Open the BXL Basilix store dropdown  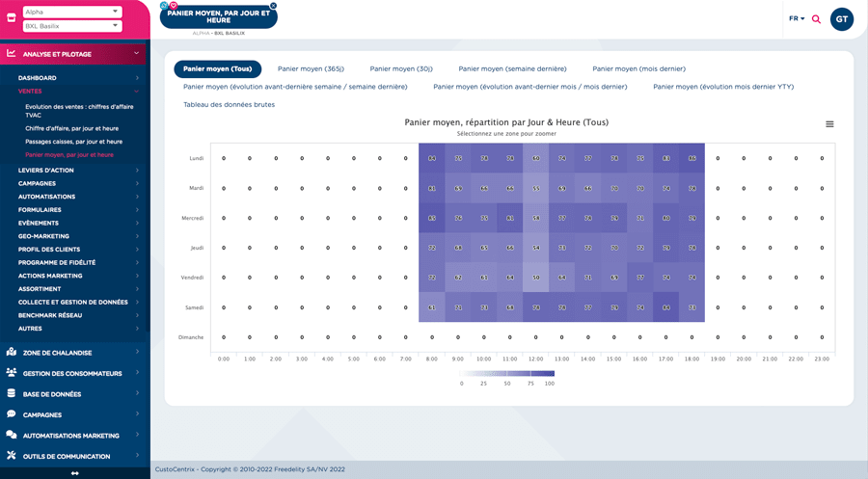point(72,26)
